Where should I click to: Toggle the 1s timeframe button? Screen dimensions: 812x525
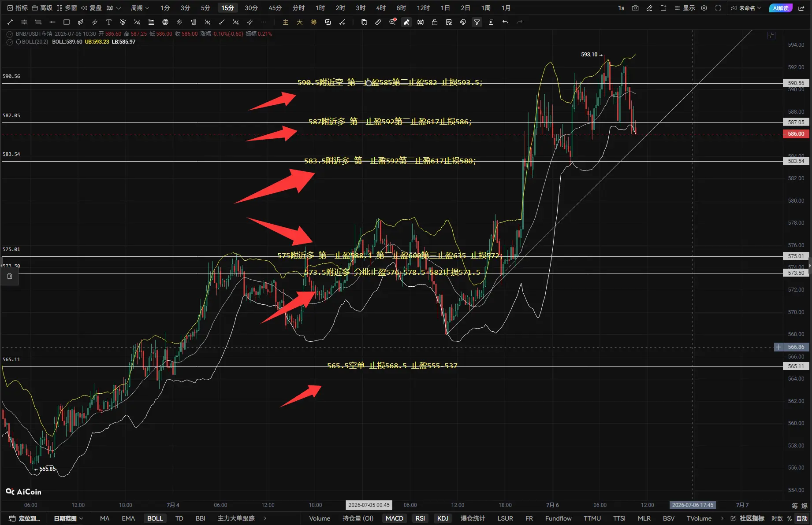coord(621,8)
